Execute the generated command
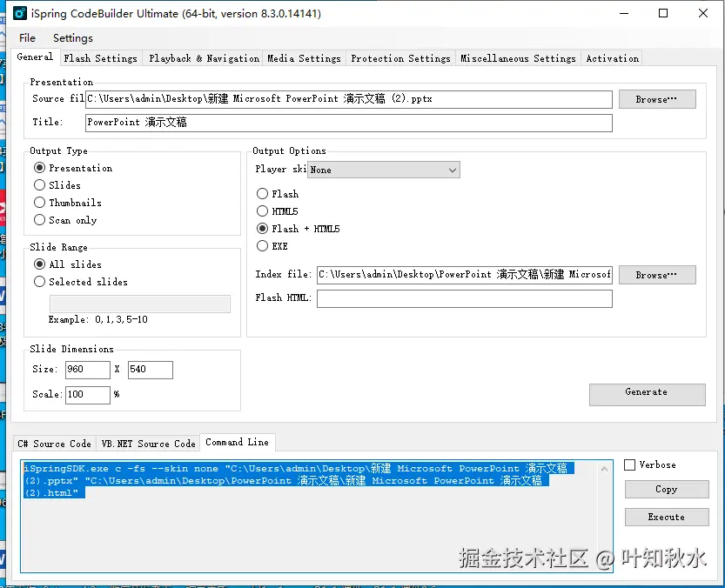This screenshot has height=588, width=725. point(667,517)
